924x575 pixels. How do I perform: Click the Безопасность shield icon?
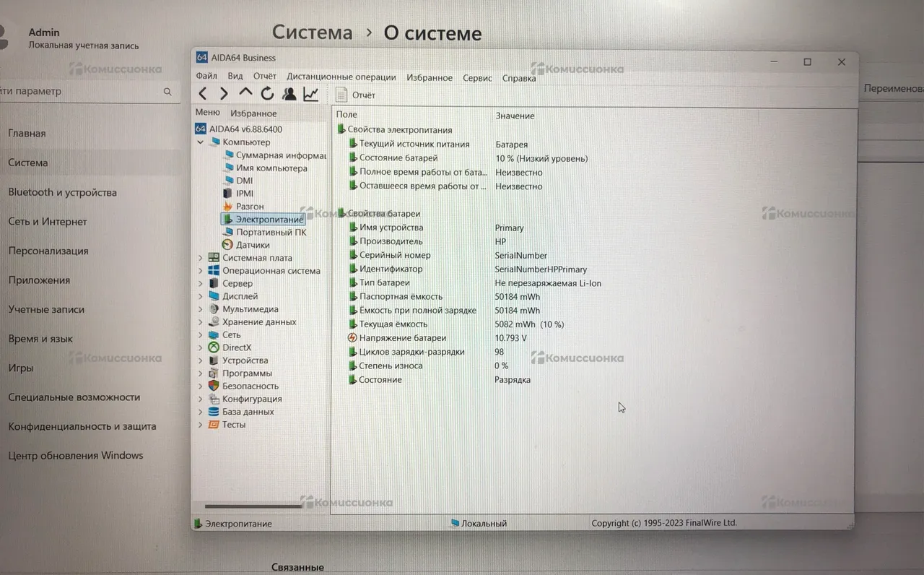click(214, 386)
